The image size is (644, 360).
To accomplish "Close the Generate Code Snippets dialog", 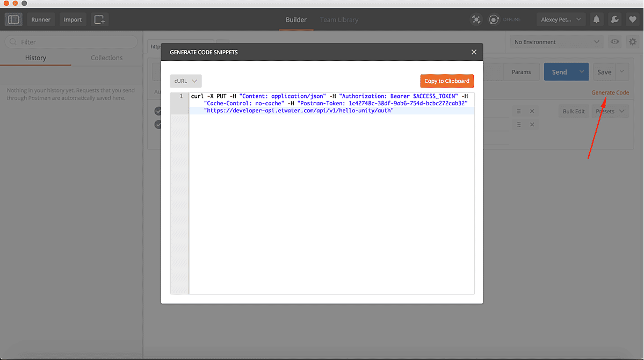I will (x=474, y=52).
